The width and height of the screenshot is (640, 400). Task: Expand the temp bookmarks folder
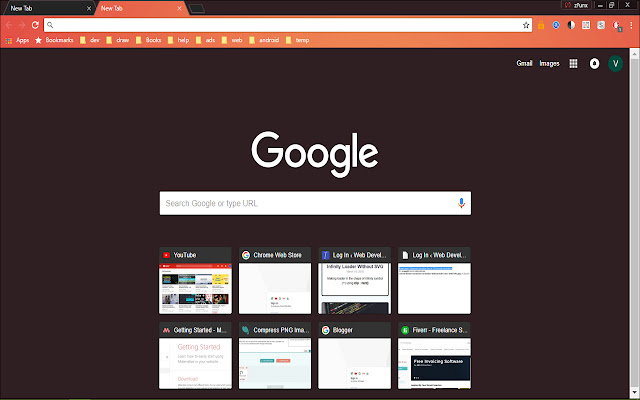298,40
